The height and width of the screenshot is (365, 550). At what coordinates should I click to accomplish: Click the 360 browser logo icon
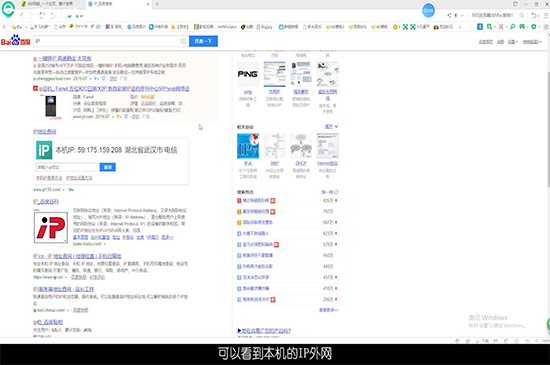[x=8, y=9]
